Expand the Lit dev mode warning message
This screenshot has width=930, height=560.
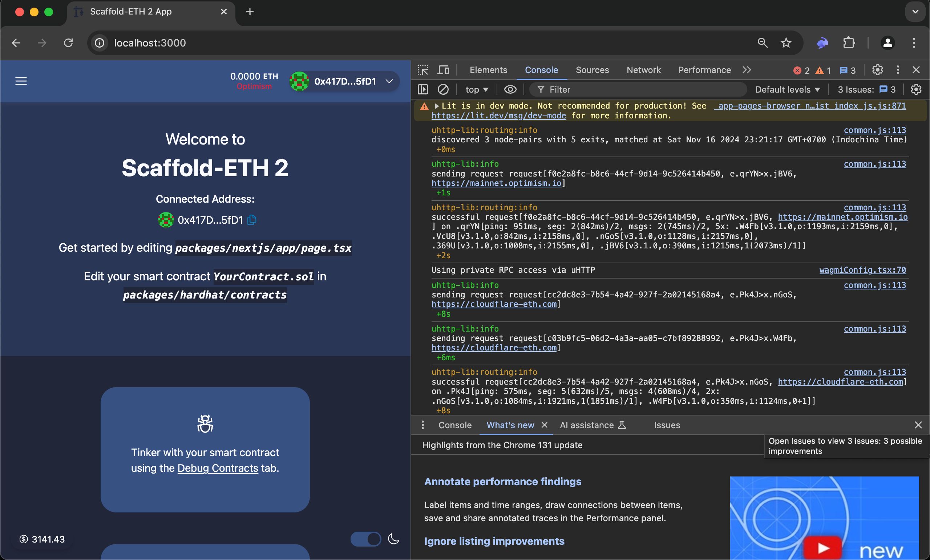pyautogui.click(x=437, y=106)
